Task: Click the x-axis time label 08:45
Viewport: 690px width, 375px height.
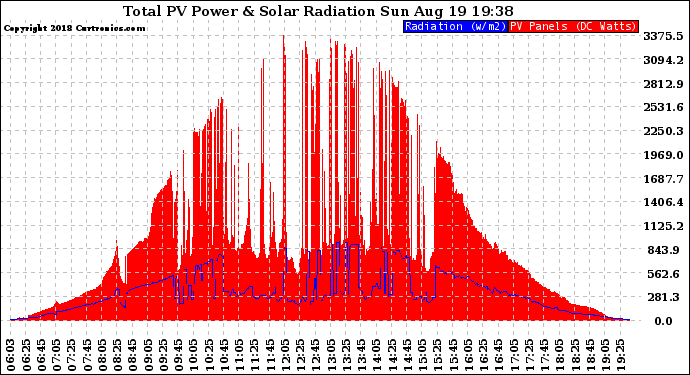Action: pos(133,355)
